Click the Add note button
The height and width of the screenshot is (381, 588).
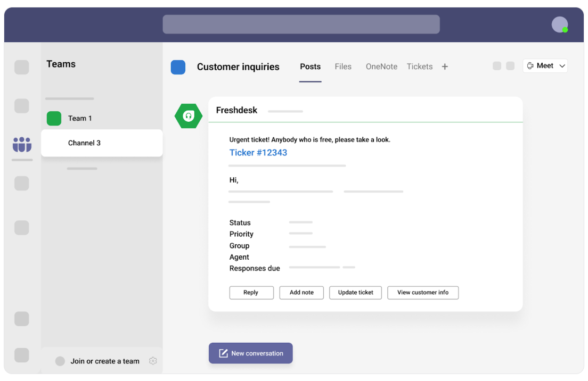click(x=301, y=293)
